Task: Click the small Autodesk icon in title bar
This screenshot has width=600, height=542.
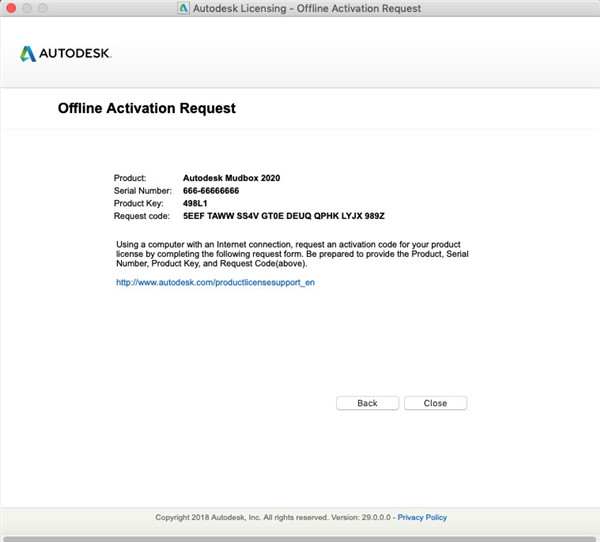Action: (183, 9)
